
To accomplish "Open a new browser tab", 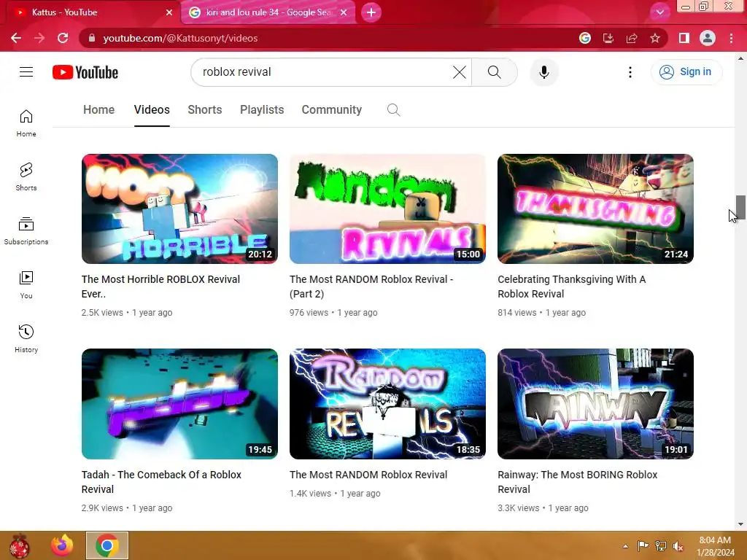I will point(371,12).
